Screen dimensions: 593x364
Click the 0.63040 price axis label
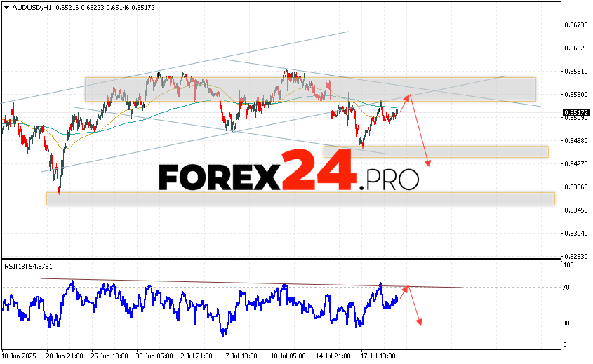(x=575, y=233)
